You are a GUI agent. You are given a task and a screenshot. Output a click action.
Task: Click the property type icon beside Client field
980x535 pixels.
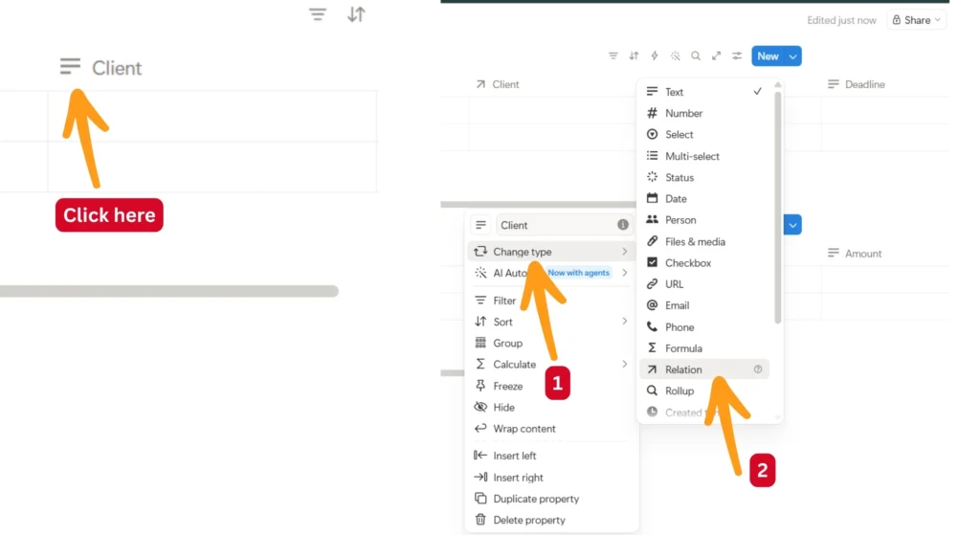(480, 225)
